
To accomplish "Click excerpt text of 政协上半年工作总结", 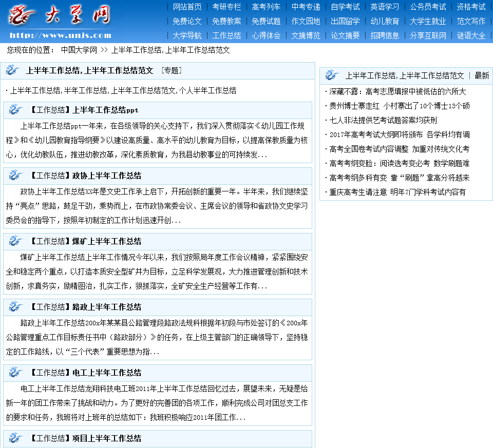I will (x=157, y=206).
